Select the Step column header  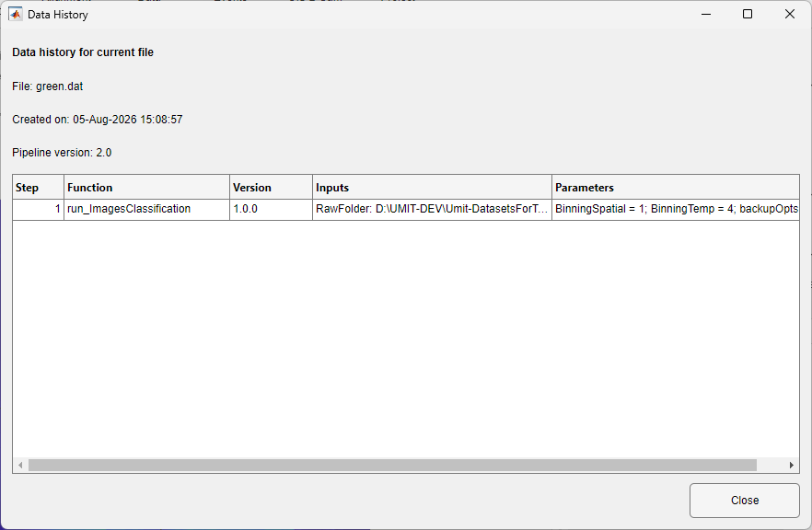39,188
